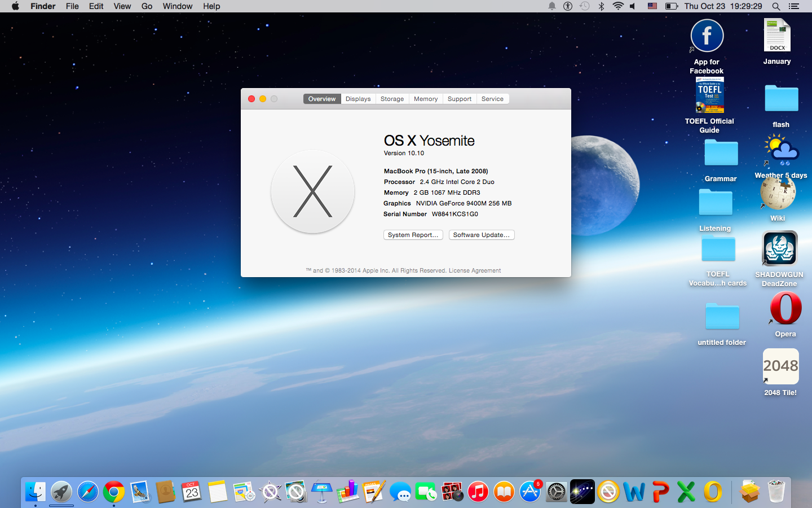Open iBooks orange book icon

(x=504, y=492)
